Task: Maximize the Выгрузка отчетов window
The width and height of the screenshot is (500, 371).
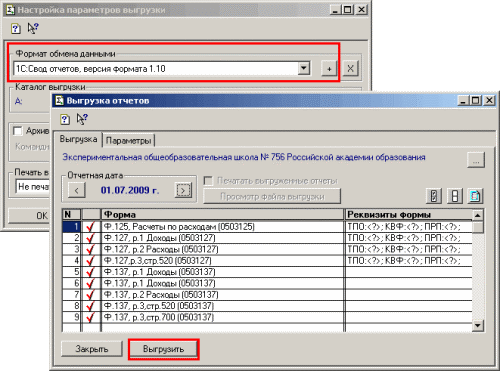Action: click(x=476, y=100)
